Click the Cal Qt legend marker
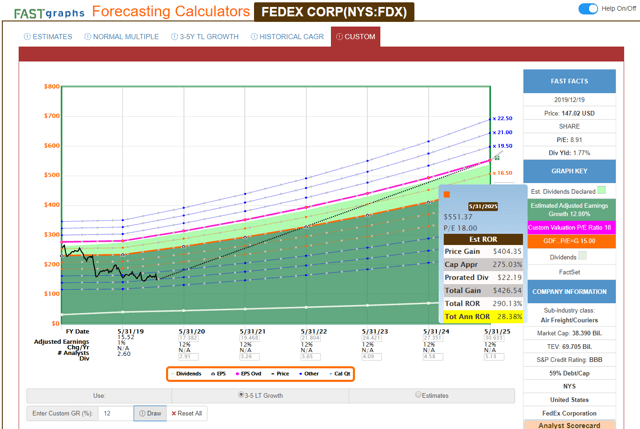 [331, 374]
